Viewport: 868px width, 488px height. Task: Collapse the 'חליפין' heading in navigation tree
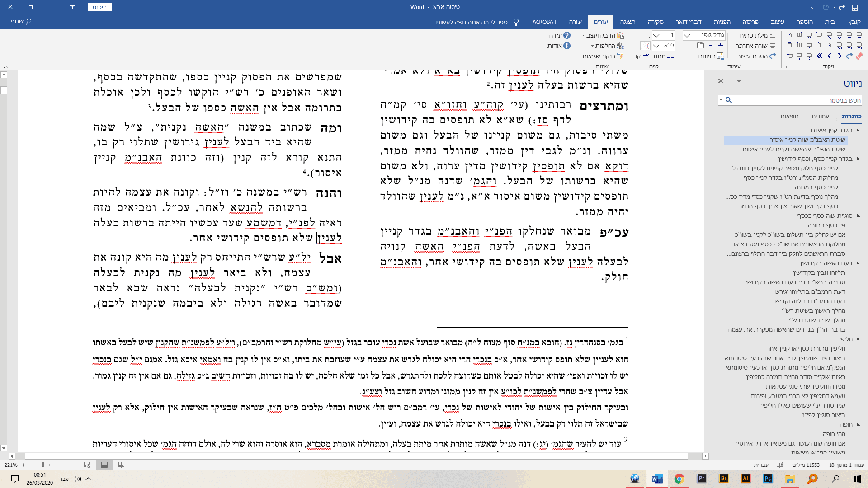tap(858, 339)
